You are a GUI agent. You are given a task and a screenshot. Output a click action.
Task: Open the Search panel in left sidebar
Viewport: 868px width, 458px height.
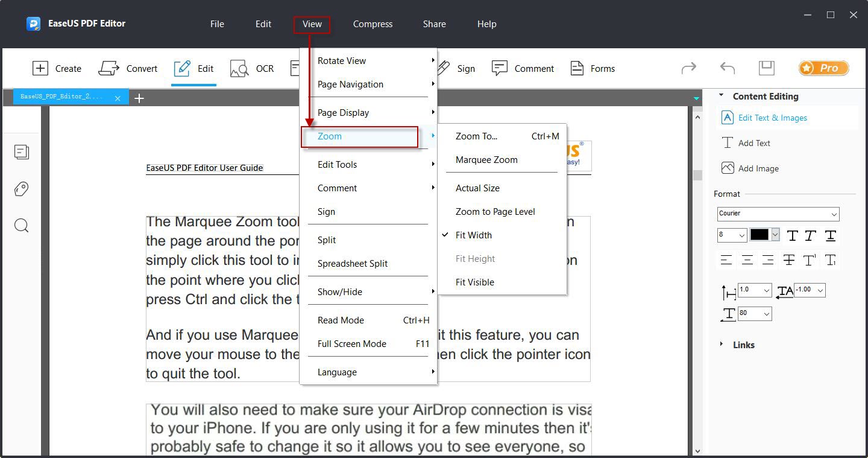[x=22, y=225]
